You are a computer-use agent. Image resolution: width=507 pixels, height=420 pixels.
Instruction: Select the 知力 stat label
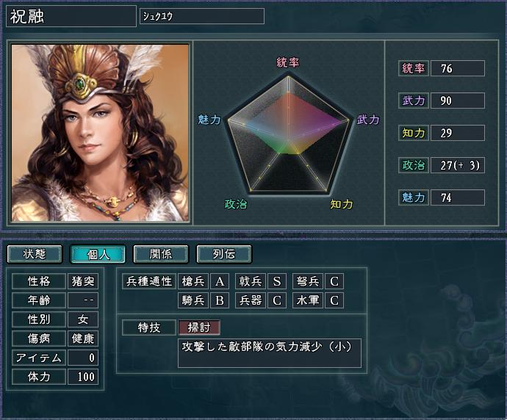tap(414, 133)
